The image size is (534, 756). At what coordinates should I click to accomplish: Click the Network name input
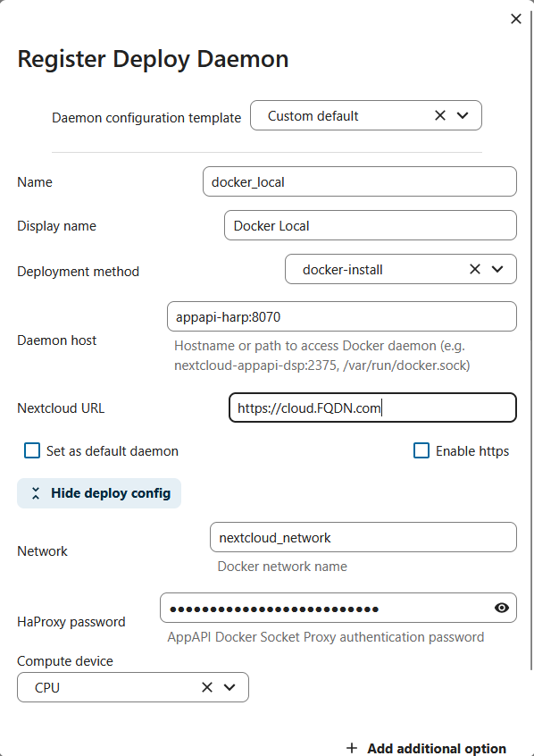[363, 537]
